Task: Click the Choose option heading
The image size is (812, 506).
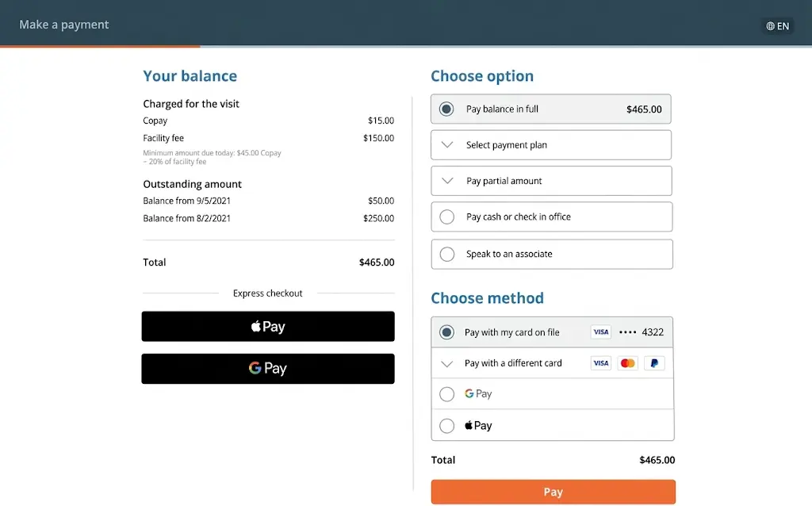Action: click(x=482, y=76)
